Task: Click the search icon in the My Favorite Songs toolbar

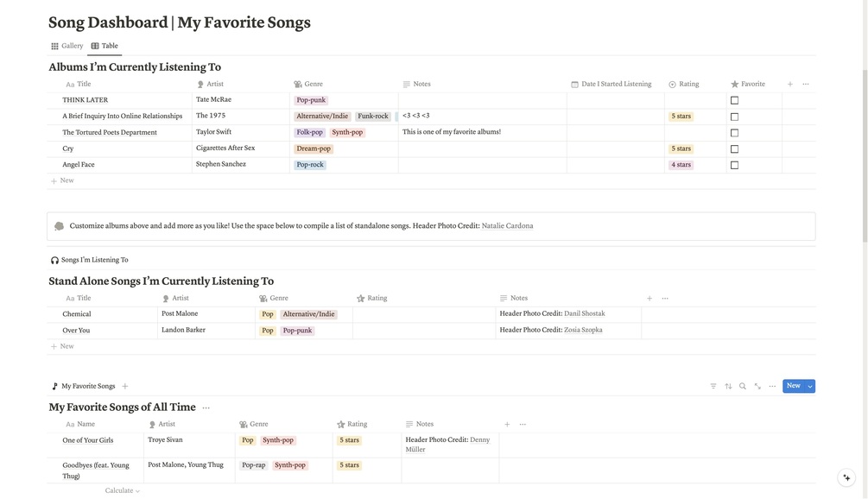Action: click(x=740, y=383)
